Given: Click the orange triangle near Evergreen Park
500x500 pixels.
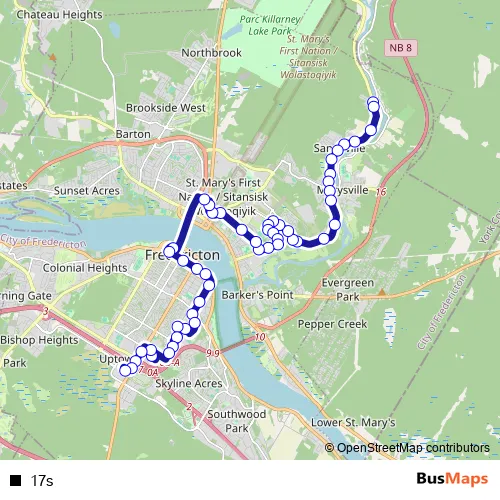Looking at the screenshot, I should (382, 293).
